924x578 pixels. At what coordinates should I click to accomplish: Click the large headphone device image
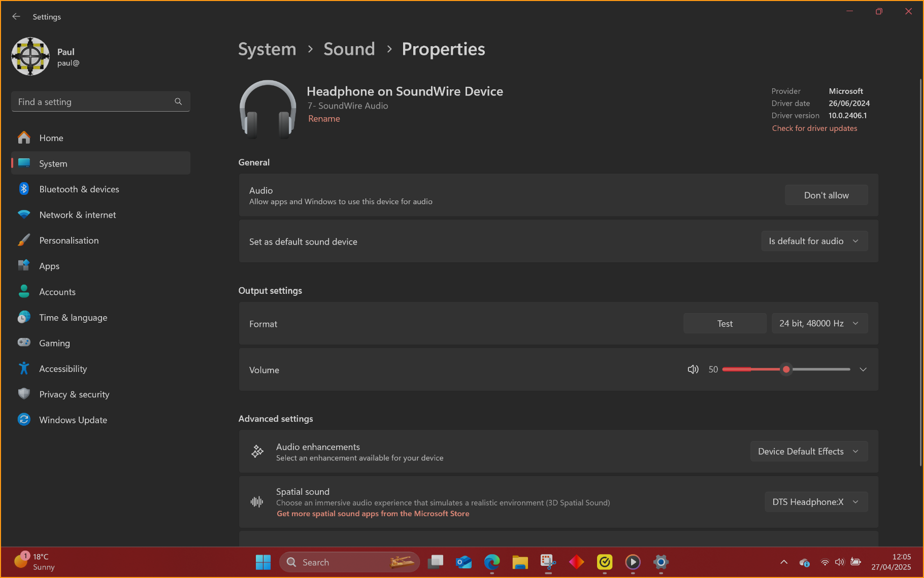pyautogui.click(x=268, y=109)
